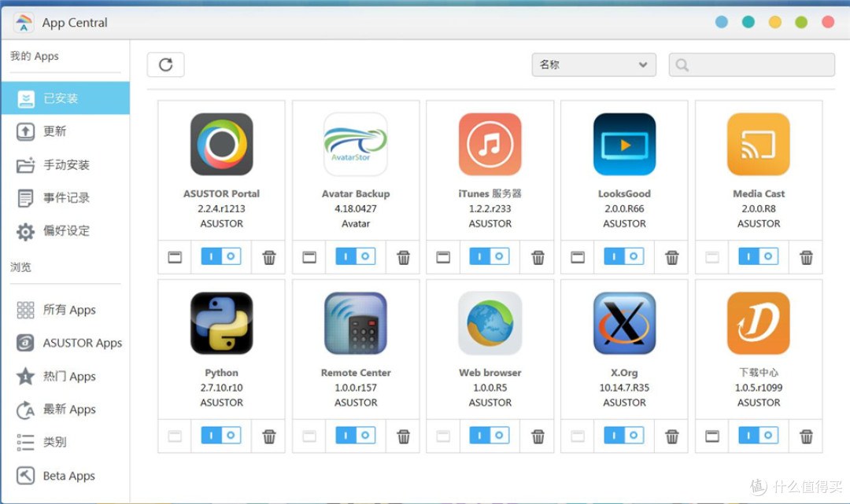This screenshot has width=850, height=504.
Task: Open the X.Org app icon
Action: [624, 323]
